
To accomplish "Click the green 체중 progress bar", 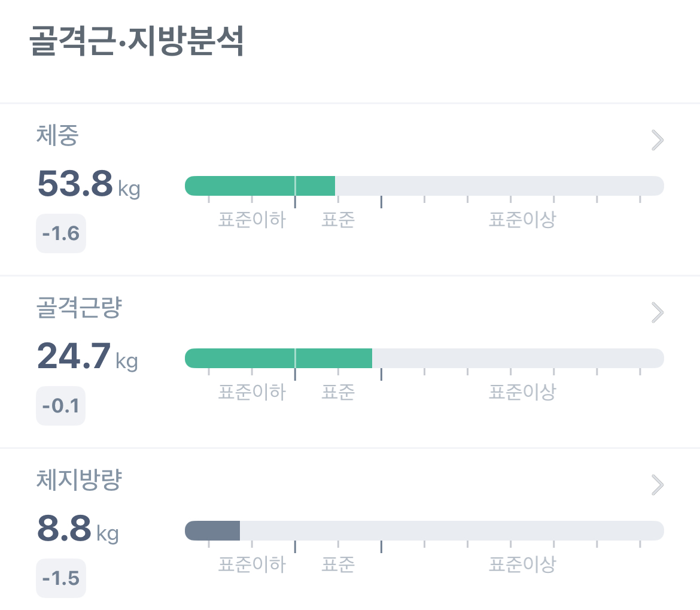I will click(260, 186).
